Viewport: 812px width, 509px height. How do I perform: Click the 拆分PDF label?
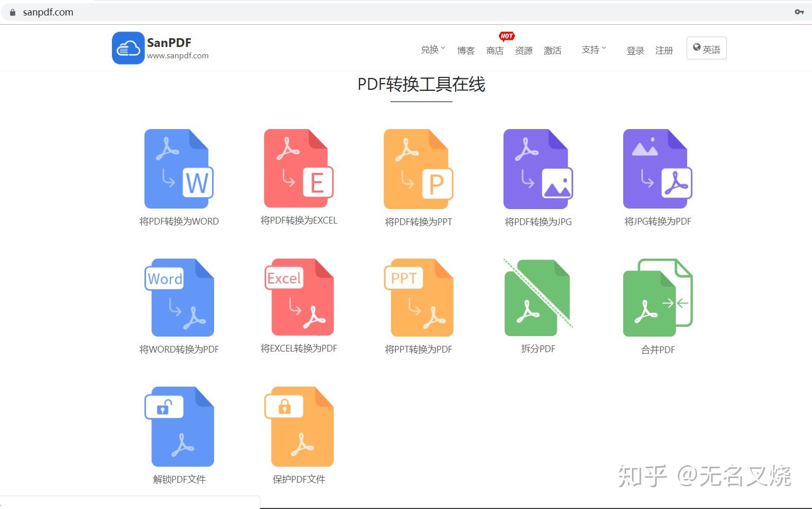click(538, 348)
